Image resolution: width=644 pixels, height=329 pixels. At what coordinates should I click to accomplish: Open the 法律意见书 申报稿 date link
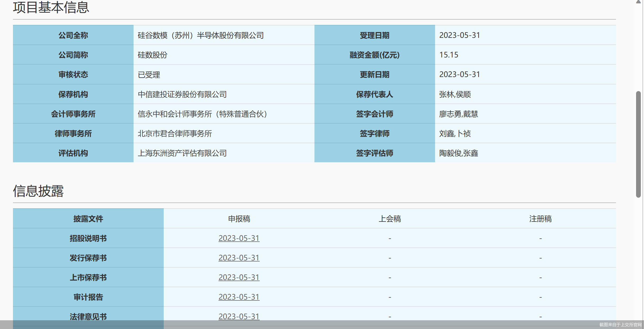coord(239,316)
